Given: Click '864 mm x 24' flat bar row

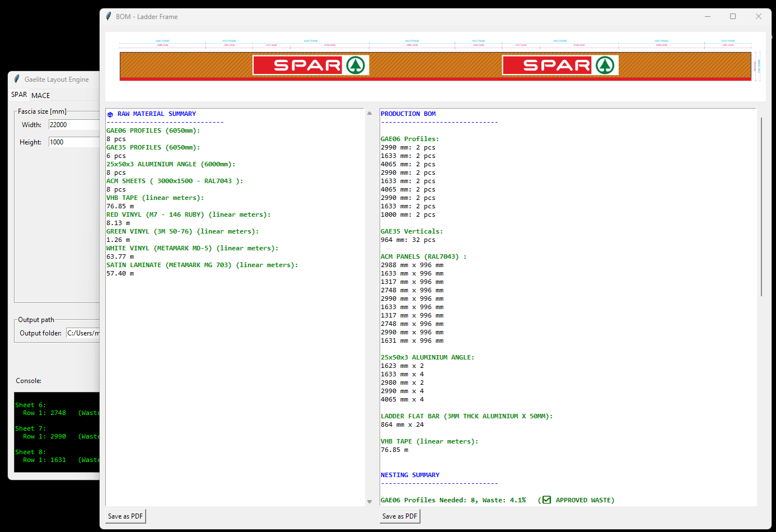Looking at the screenshot, I should [x=403, y=424].
